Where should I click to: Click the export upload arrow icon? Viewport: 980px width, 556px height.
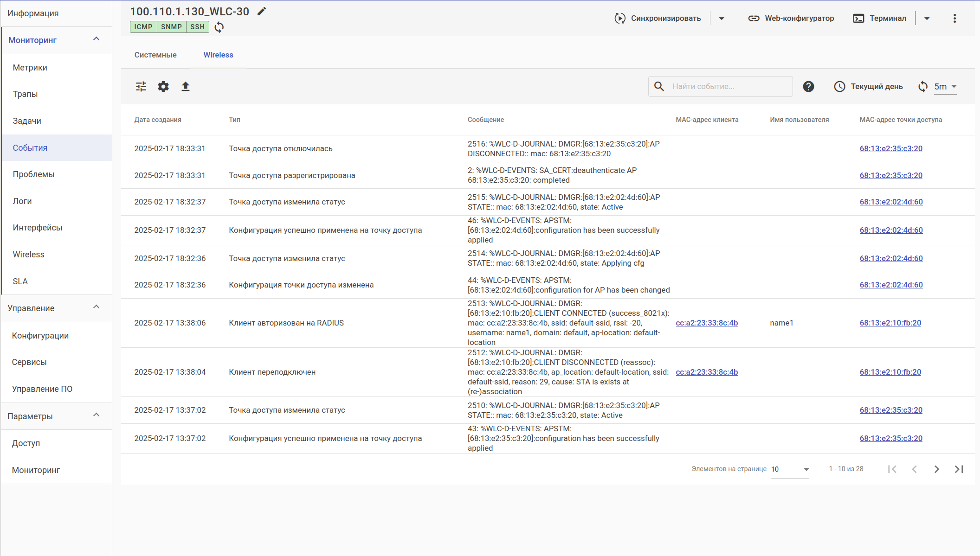click(x=186, y=86)
